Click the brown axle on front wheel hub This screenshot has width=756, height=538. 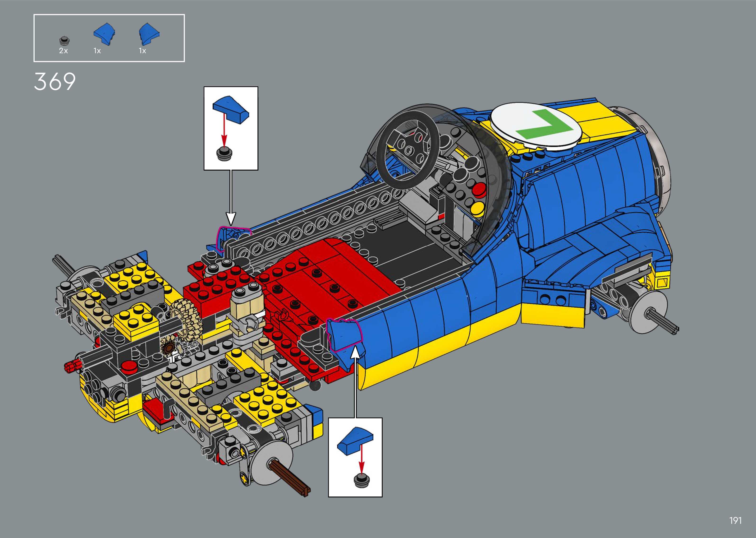[x=290, y=478]
